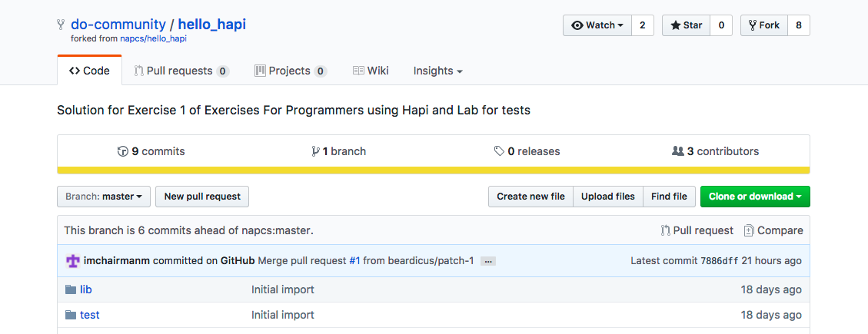Expand the commit message ellipsis button
The height and width of the screenshot is (334, 868).
point(487,261)
